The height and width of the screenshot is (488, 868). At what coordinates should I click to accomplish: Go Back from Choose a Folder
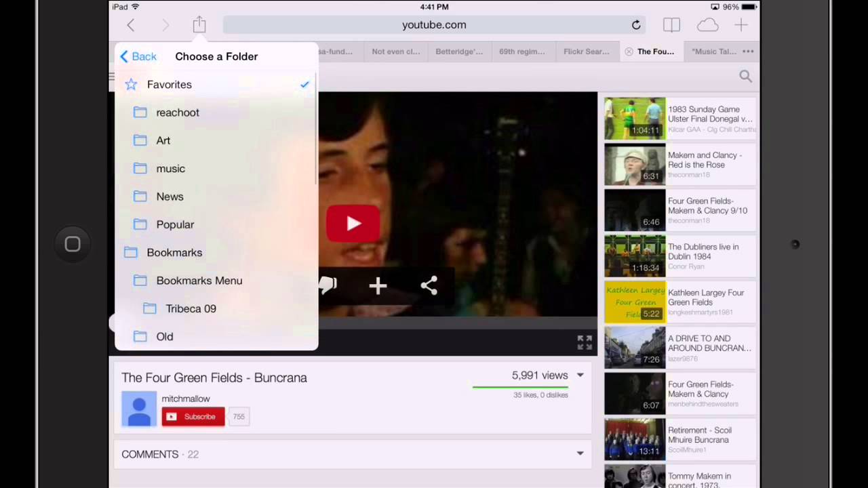[138, 57]
